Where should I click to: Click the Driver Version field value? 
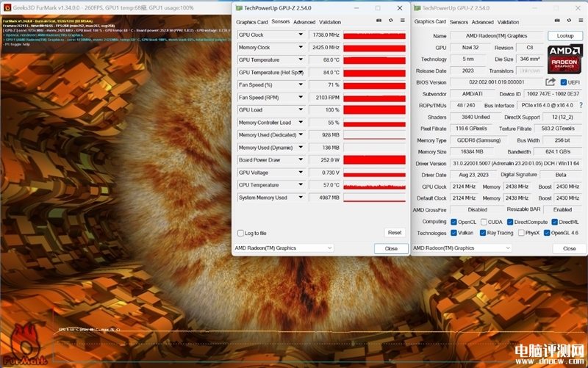tap(516, 163)
